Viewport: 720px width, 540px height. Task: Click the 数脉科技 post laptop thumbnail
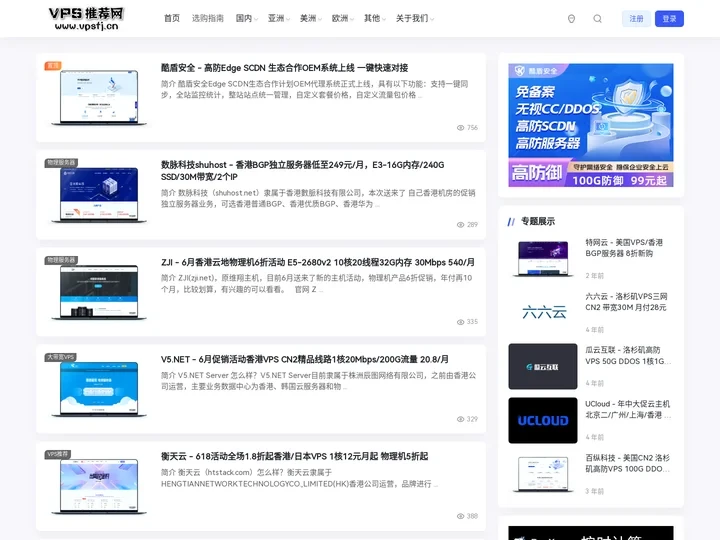(x=99, y=194)
